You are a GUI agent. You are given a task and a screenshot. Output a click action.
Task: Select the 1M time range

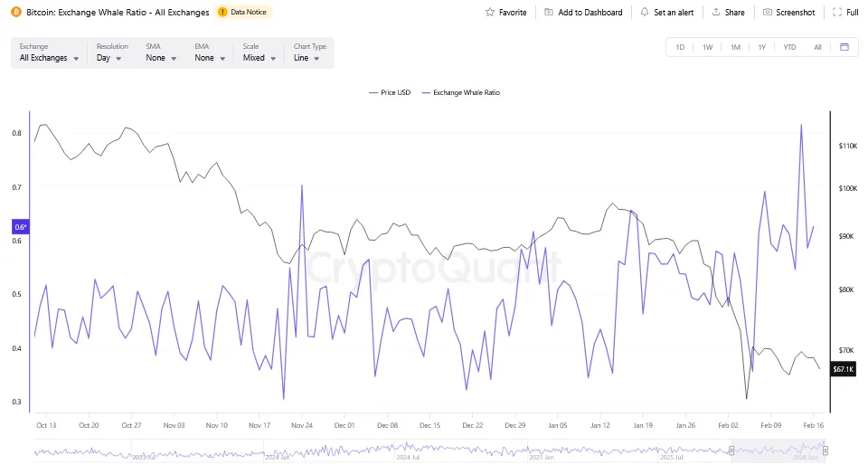735,47
